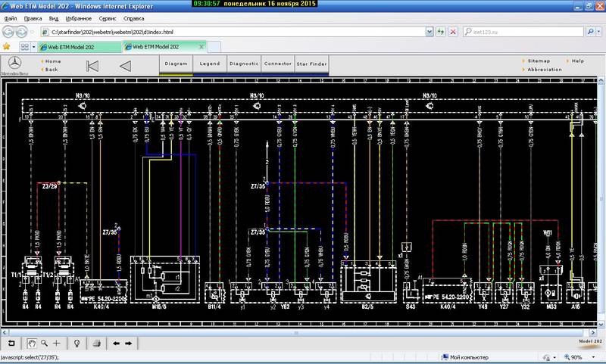
Task: Select component Z3/29 in diagram
Action: [49, 186]
